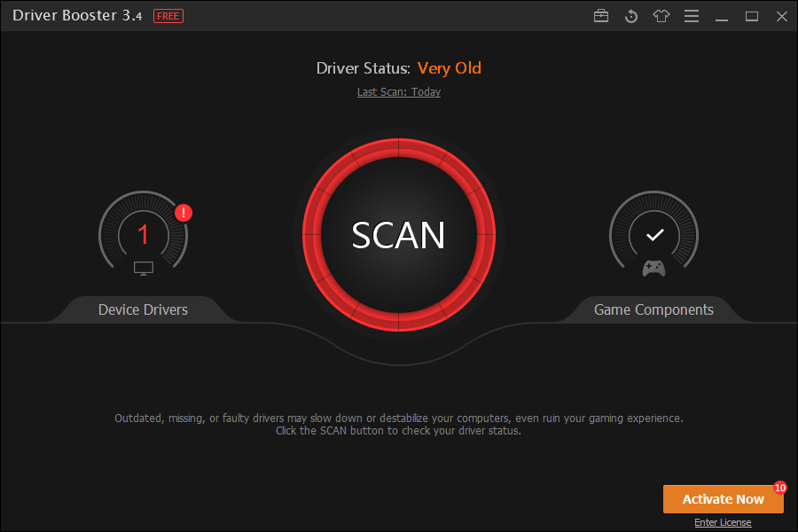Click the gamepad controller icon
The height and width of the screenshot is (532, 798).
tap(654, 269)
